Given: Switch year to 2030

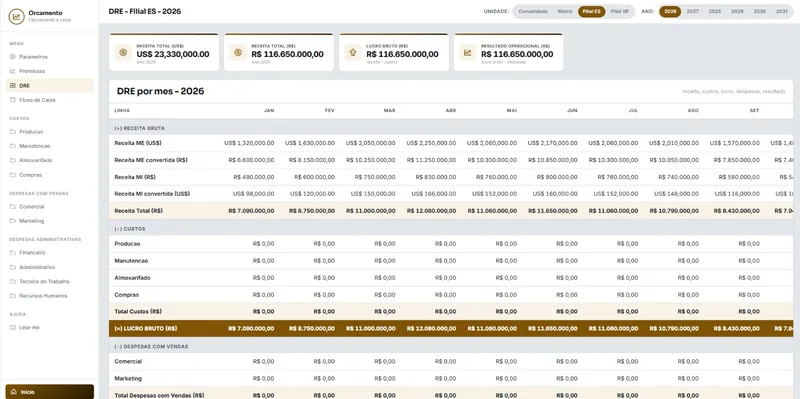Looking at the screenshot, I should pyautogui.click(x=760, y=11).
